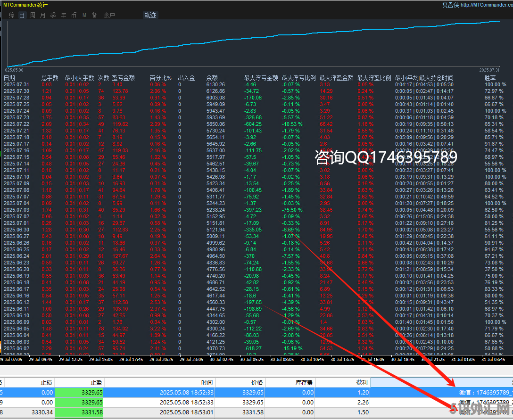513x420 pixels.
Task: Click the 余额 balance column header
Action: pos(212,78)
